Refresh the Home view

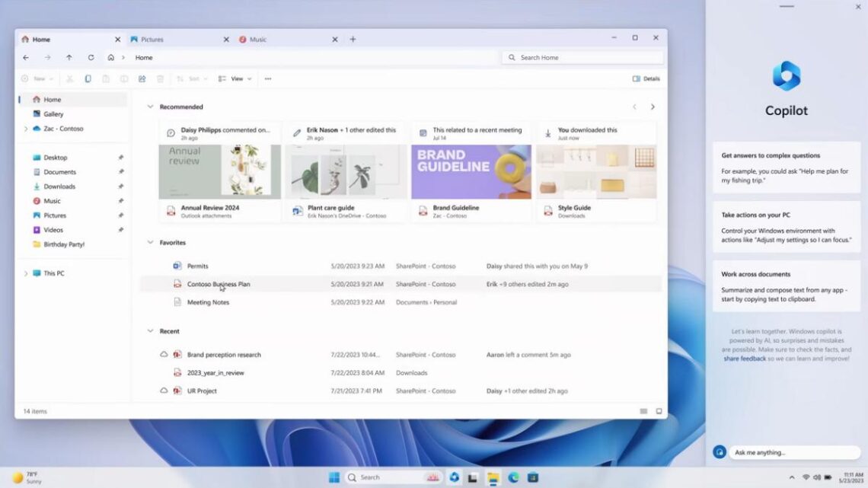click(91, 58)
